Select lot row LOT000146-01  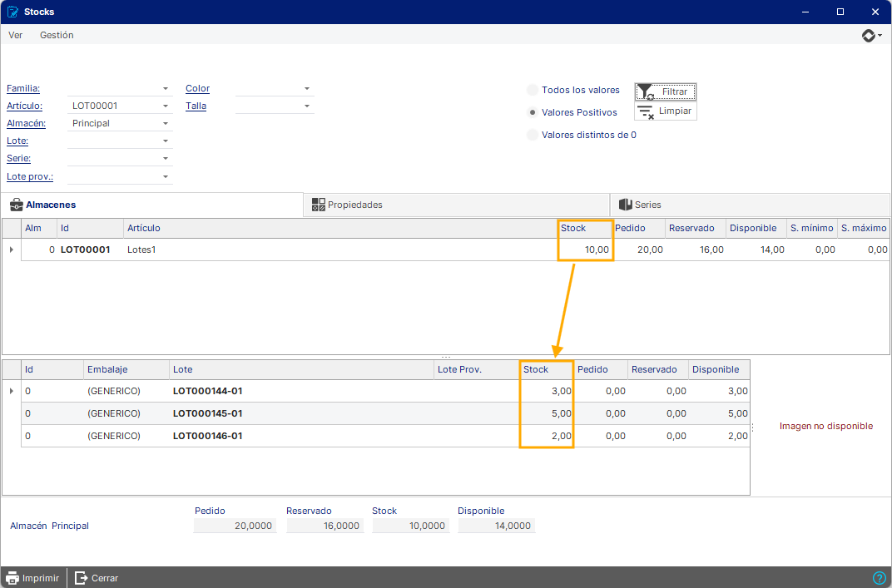[385, 436]
